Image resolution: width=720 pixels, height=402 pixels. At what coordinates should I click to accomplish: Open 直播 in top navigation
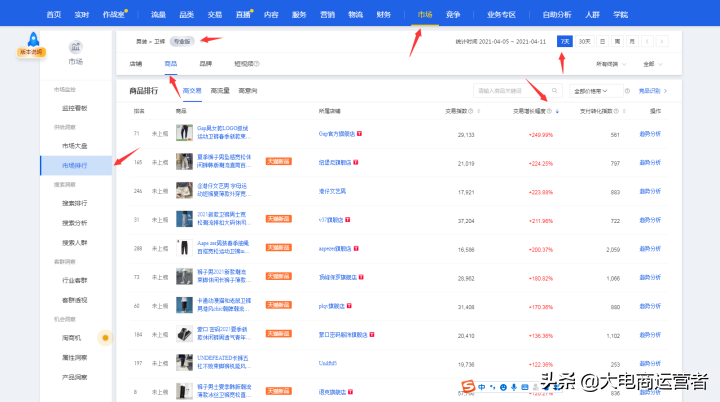click(243, 14)
